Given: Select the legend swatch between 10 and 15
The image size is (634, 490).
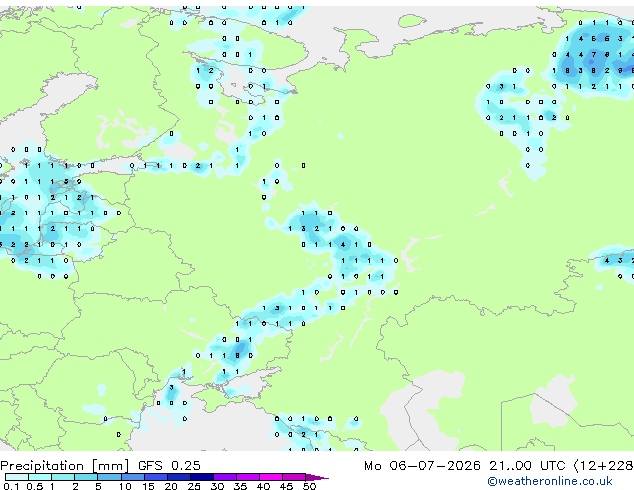Looking at the screenshot, I should [x=132, y=477].
